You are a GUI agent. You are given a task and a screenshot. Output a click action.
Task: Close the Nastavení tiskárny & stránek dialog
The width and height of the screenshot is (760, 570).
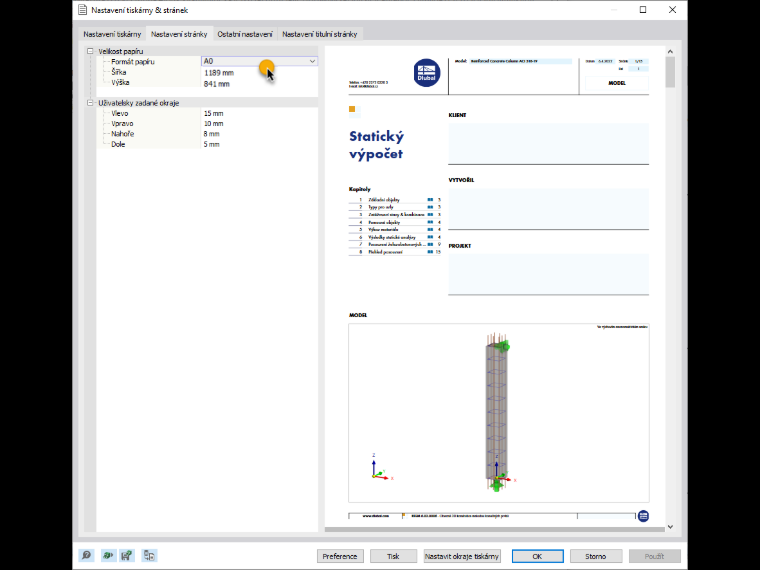(x=672, y=10)
